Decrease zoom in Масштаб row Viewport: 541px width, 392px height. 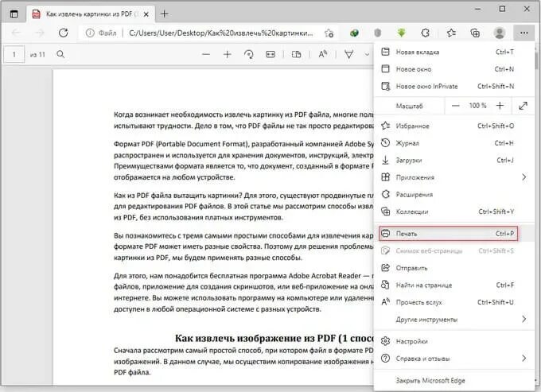[455, 106]
